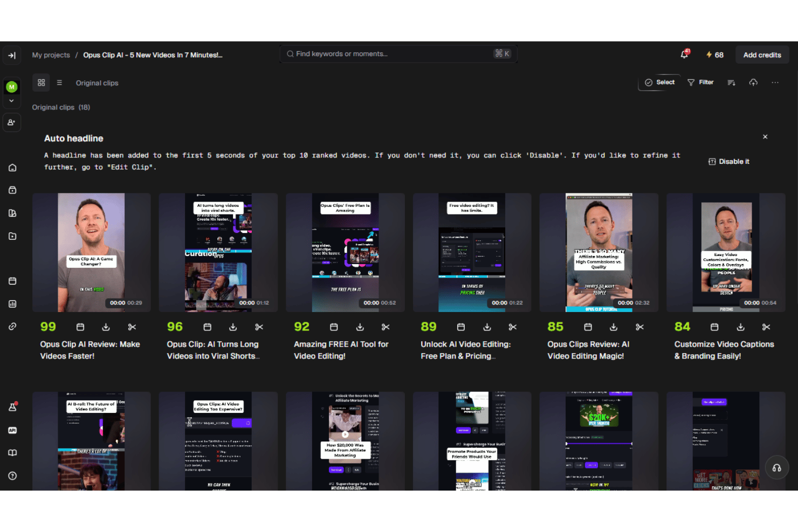This screenshot has width=798, height=532.
Task: Edit clip scored 84 with scissors
Action: click(x=766, y=327)
